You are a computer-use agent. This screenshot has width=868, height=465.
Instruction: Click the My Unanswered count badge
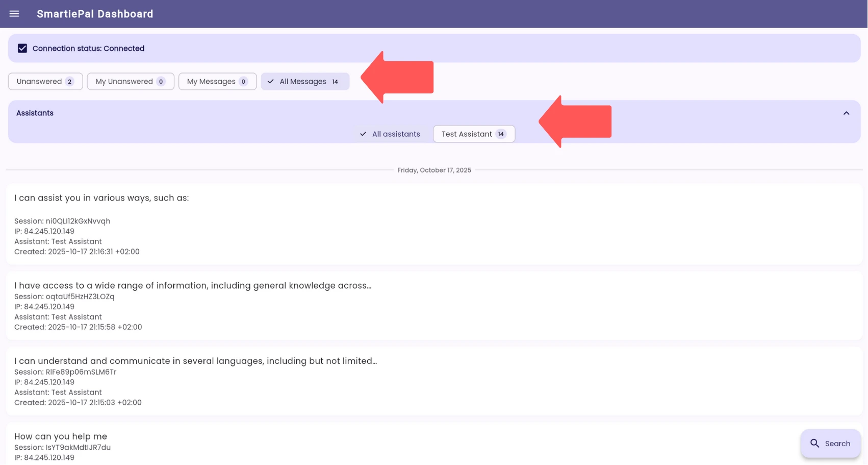click(x=161, y=82)
